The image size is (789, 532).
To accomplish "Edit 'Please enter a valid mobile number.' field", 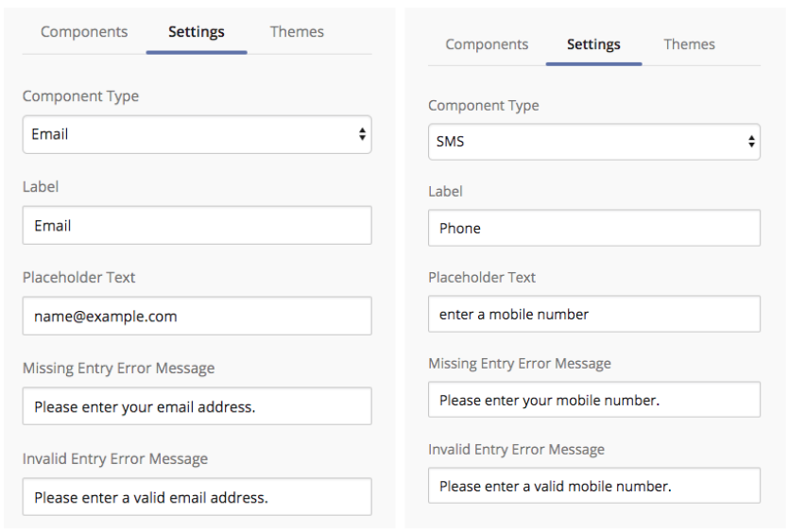I will tap(594, 486).
